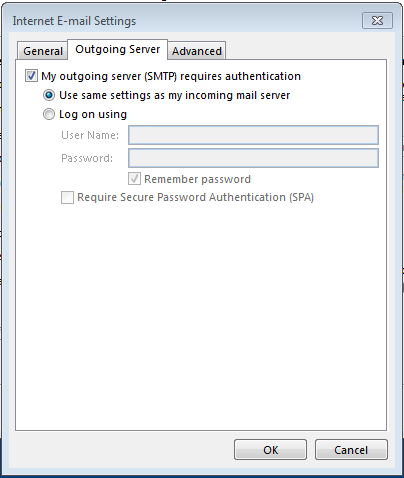Open the Advanced tab
This screenshot has width=404, height=478.
click(x=197, y=51)
